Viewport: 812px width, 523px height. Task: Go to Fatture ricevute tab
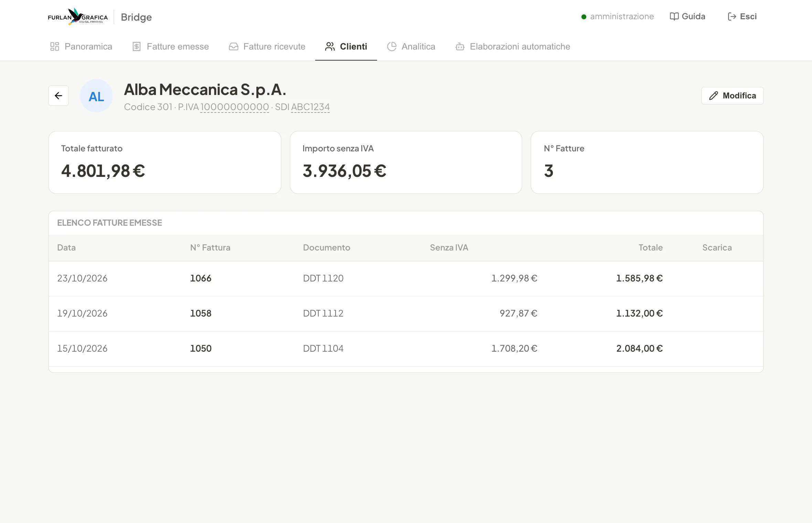267,46
